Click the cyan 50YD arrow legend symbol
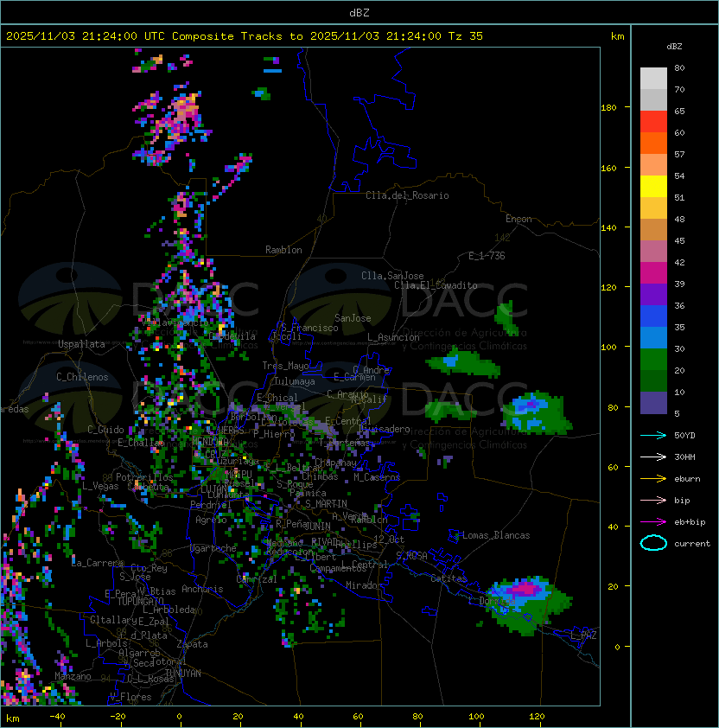This screenshot has height=728, width=719. click(653, 435)
